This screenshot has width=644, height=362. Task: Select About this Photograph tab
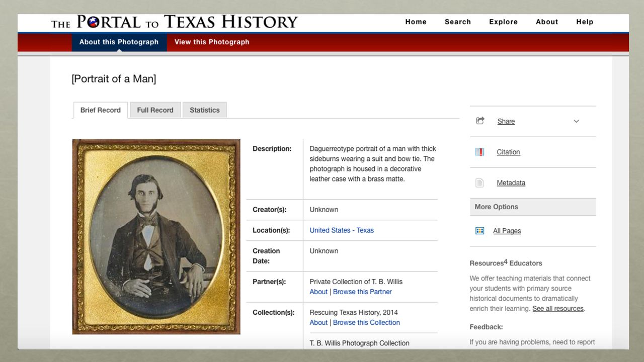pos(119,42)
